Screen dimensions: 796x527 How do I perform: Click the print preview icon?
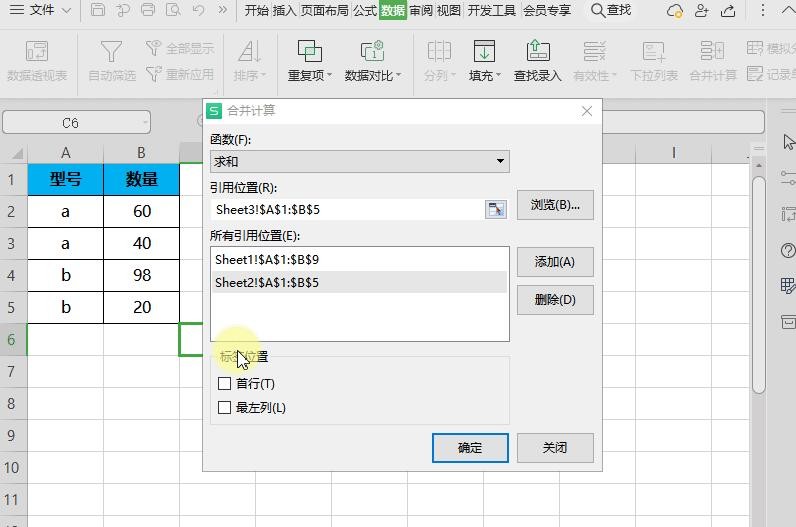(174, 10)
